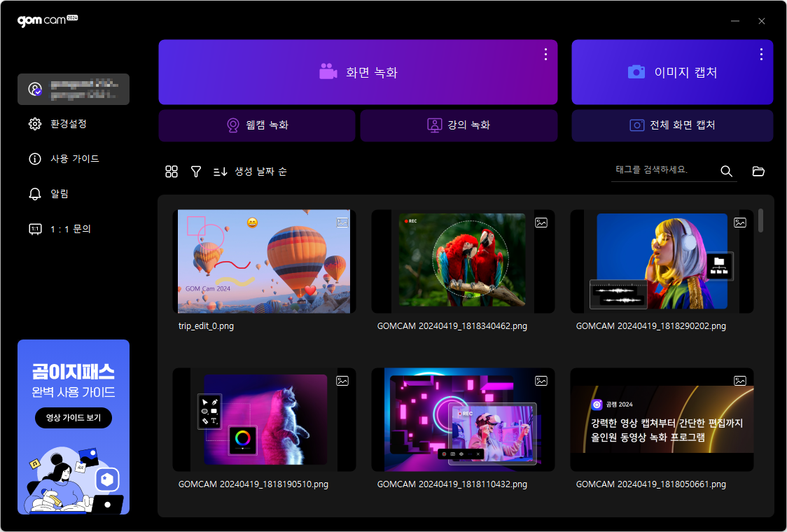
Task: Open three-dot options on 이미지 캡처
Action: click(x=761, y=54)
